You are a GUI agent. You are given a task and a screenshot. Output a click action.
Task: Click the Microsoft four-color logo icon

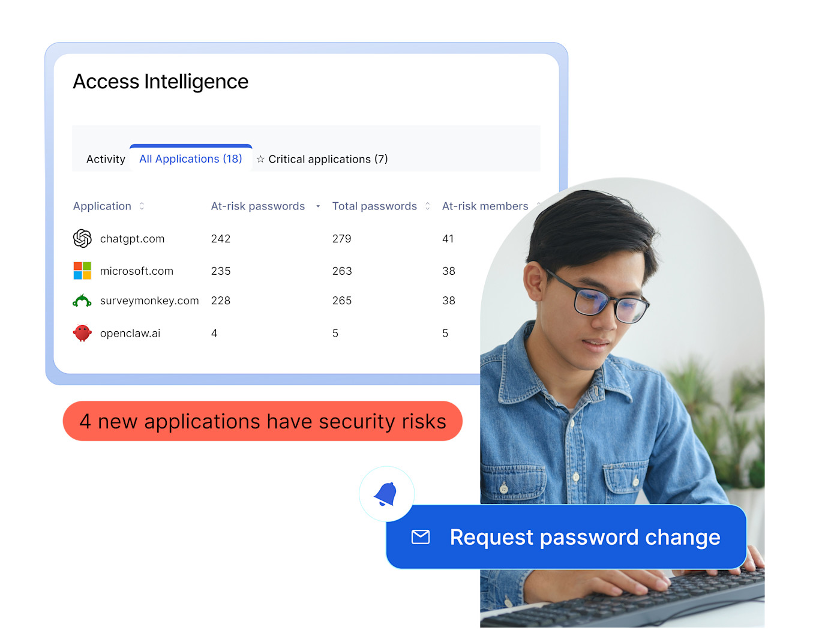[82, 271]
